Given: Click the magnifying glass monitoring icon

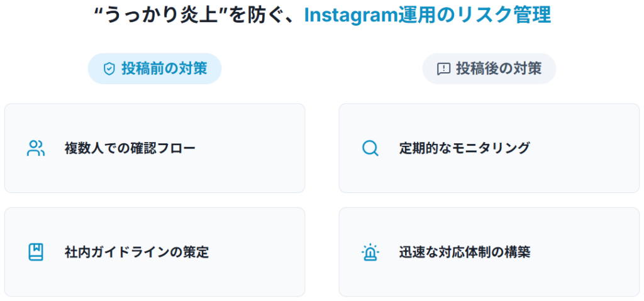Looking at the screenshot, I should pos(370,148).
